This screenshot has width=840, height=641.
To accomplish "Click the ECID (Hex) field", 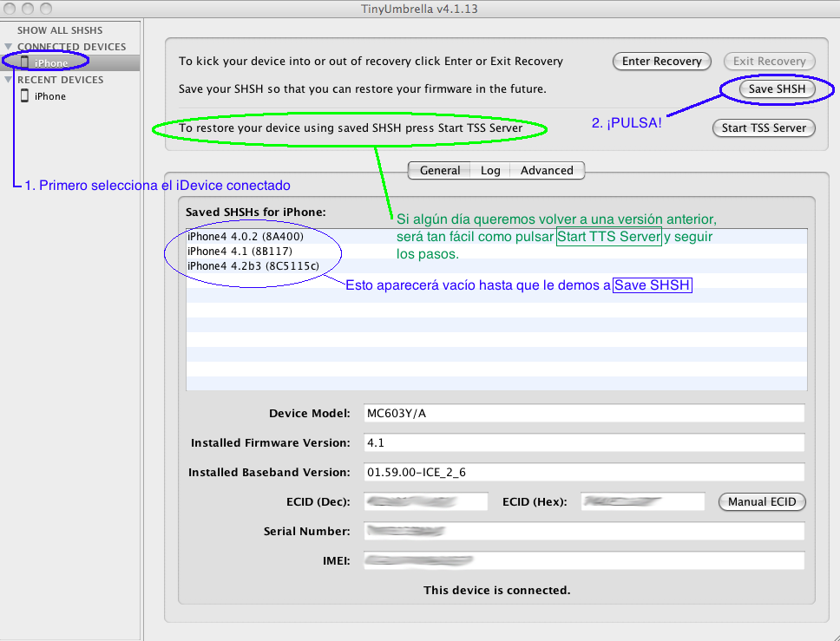I will [x=643, y=501].
